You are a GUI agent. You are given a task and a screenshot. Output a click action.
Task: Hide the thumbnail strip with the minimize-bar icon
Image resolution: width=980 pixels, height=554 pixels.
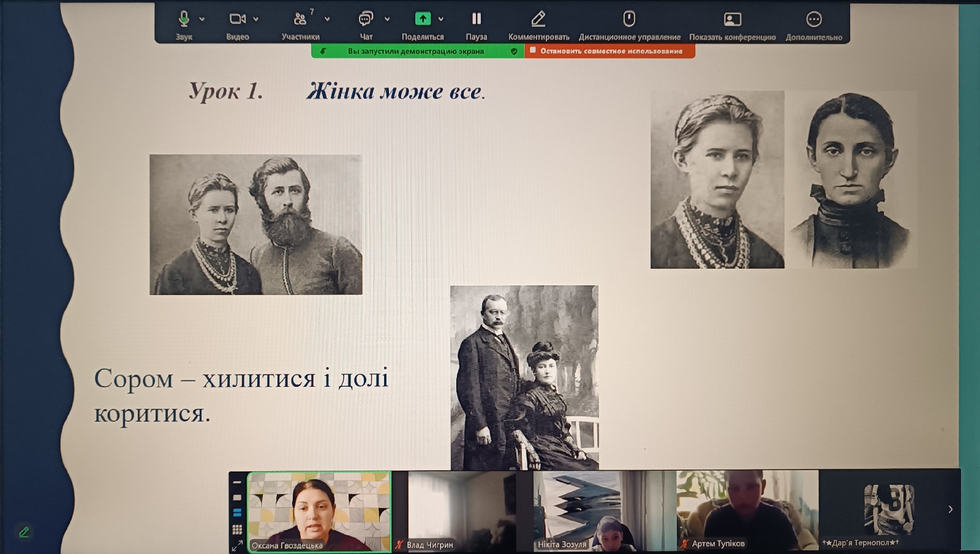[237, 483]
